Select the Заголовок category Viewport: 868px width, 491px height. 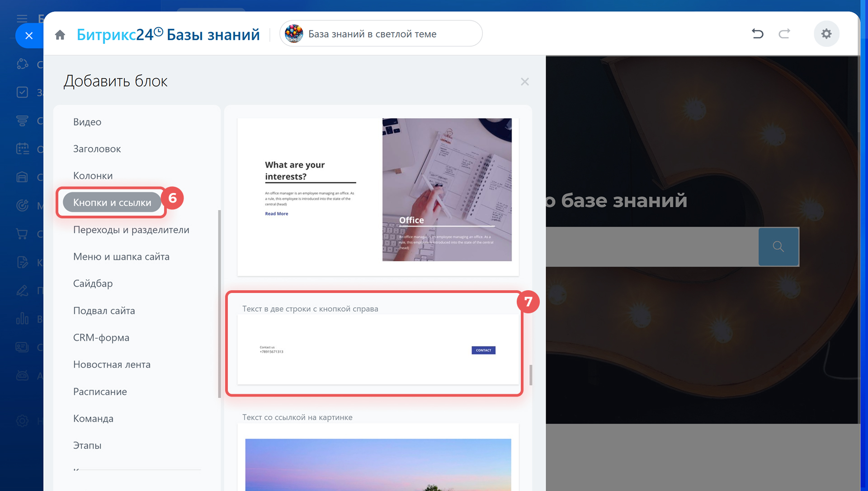(x=97, y=149)
